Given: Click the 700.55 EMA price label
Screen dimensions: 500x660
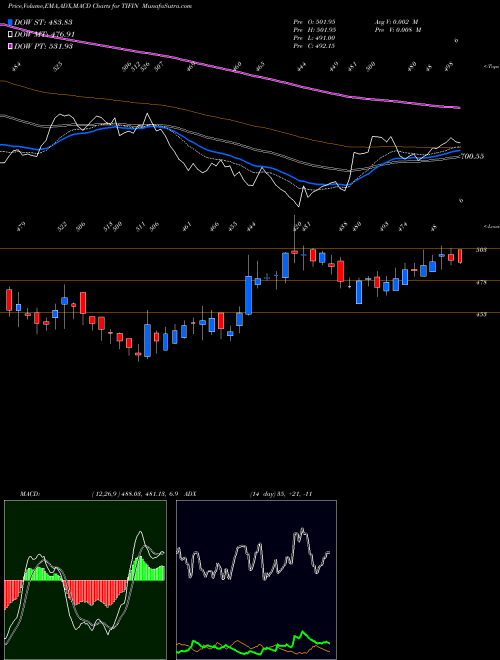Looking at the screenshot, I should [x=473, y=157].
